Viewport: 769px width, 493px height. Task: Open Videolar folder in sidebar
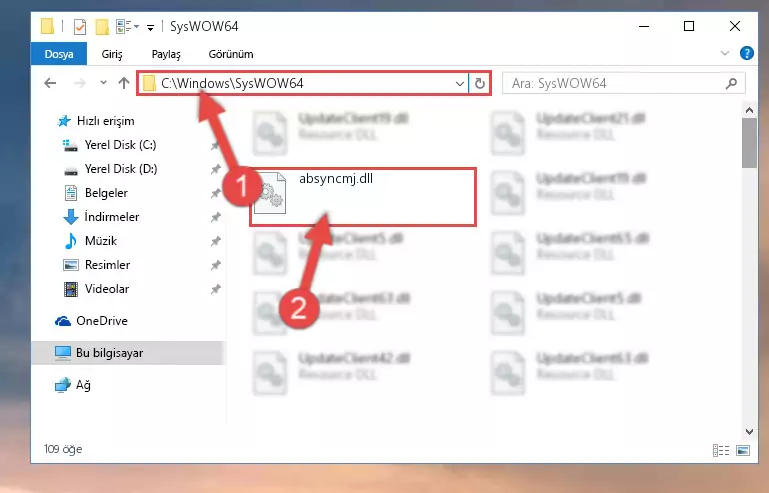[x=107, y=289]
